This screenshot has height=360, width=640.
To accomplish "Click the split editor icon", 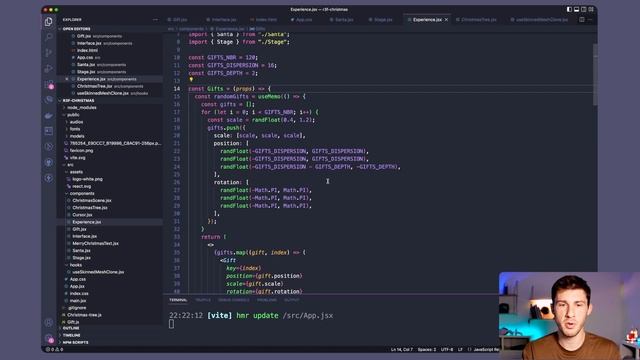I will (582, 20).
